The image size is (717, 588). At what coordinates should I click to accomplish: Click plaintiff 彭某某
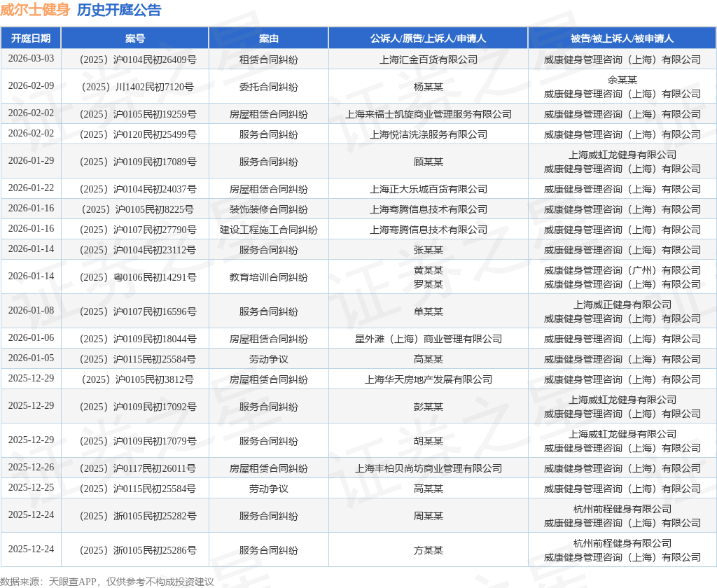coord(429,407)
